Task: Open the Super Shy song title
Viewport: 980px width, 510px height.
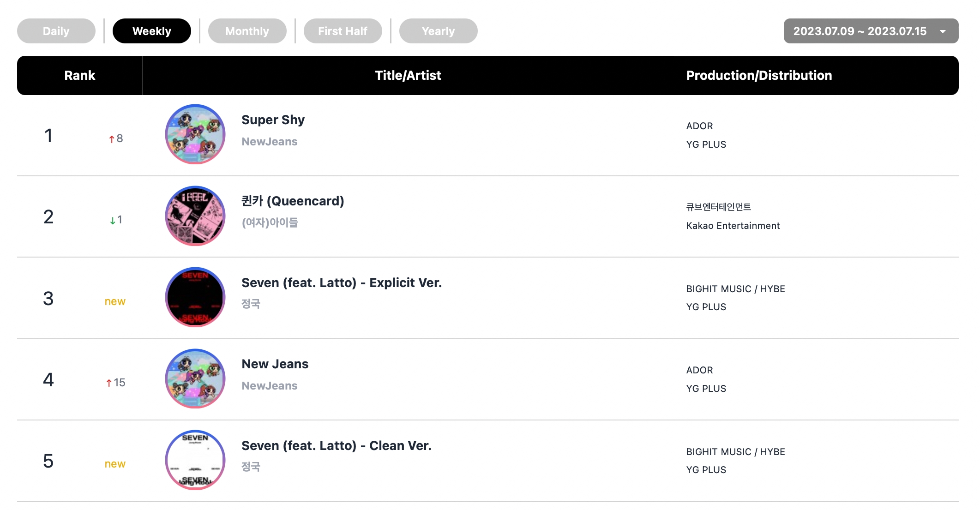Action: pyautogui.click(x=273, y=120)
